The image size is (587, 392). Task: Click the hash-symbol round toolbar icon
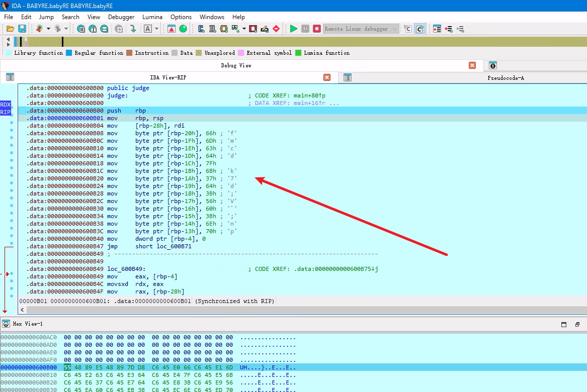click(x=81, y=29)
